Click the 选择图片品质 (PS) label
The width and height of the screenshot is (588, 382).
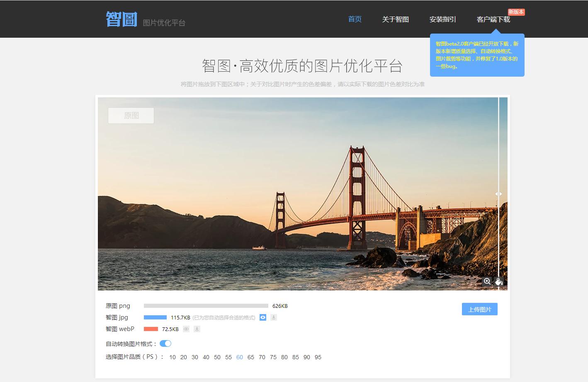(135, 357)
